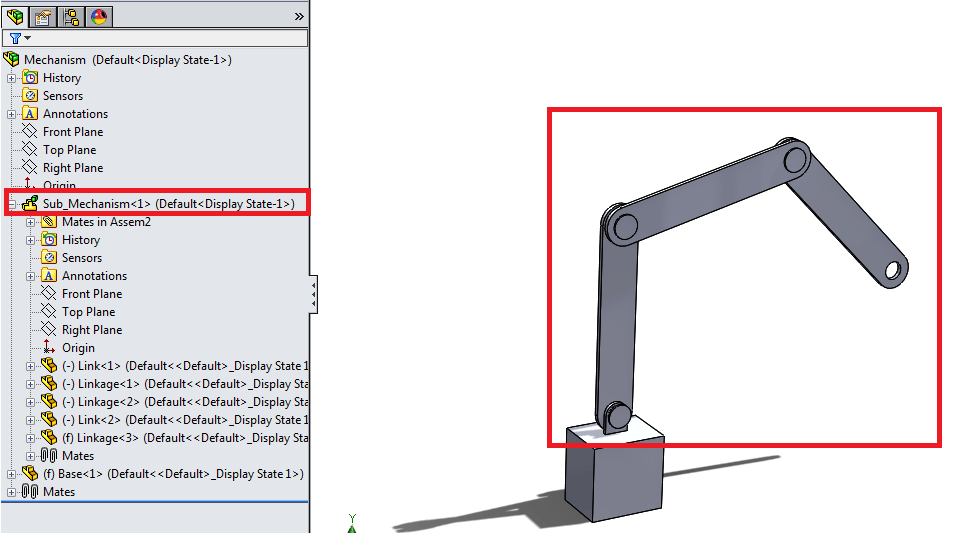959x533 pixels.
Task: Select the Link<2> part icon
Action: 49,419
